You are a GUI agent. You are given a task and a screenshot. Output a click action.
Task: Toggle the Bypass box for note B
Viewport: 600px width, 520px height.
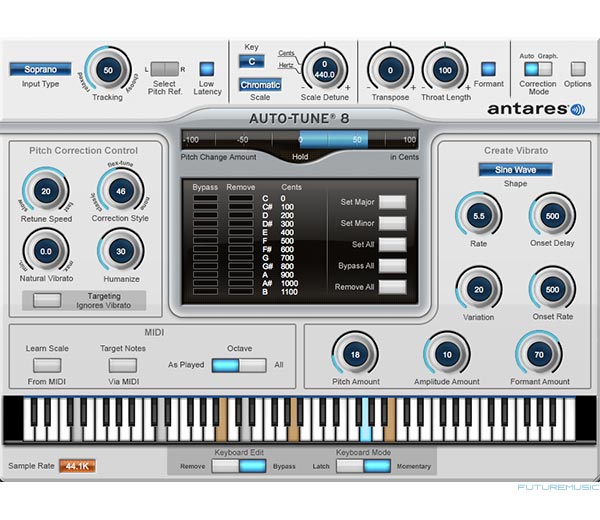(x=205, y=292)
